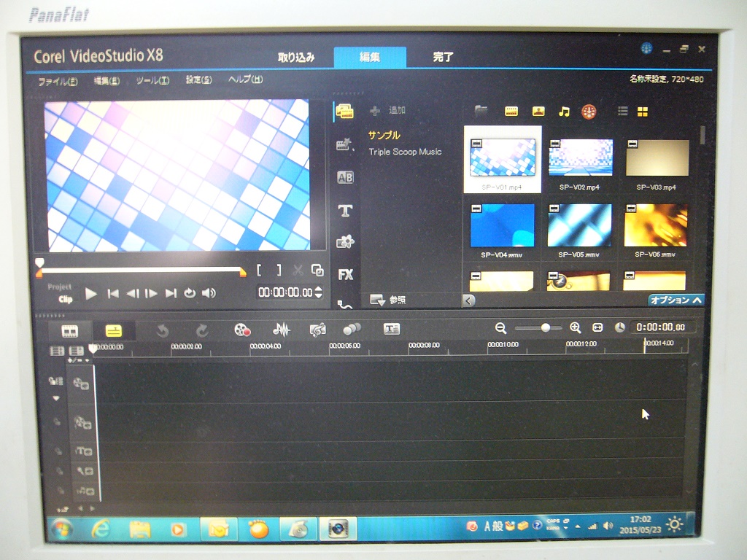This screenshot has width=747, height=560.
Task: Click the Redo arrow in timeline toolbar
Action: (x=202, y=330)
